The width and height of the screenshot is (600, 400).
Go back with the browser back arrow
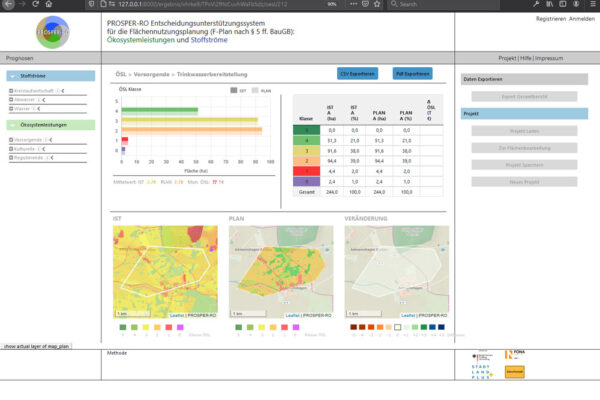9,4
